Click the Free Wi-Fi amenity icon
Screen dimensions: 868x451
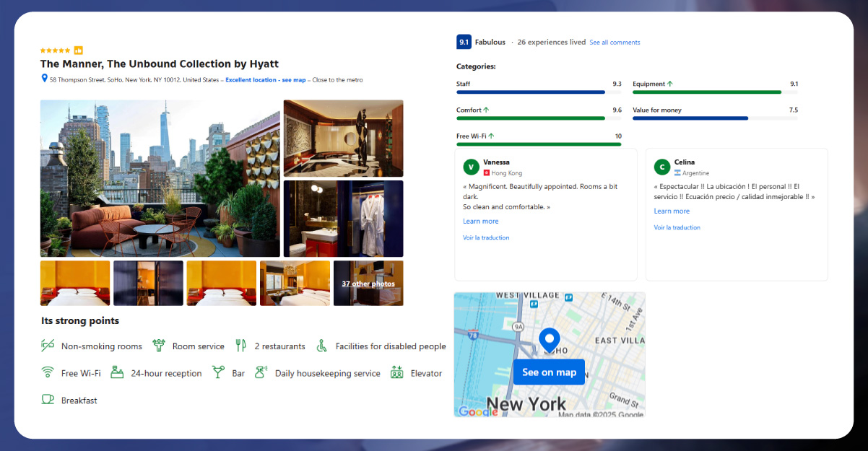(48, 372)
